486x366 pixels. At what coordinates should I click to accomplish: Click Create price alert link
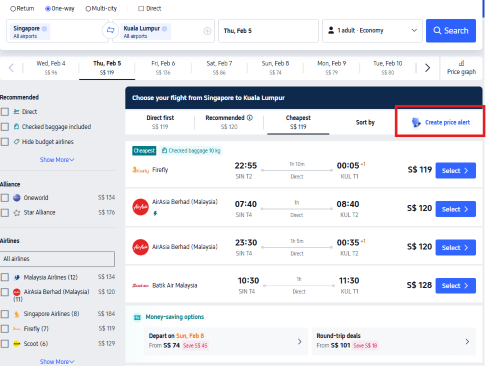[x=447, y=122]
